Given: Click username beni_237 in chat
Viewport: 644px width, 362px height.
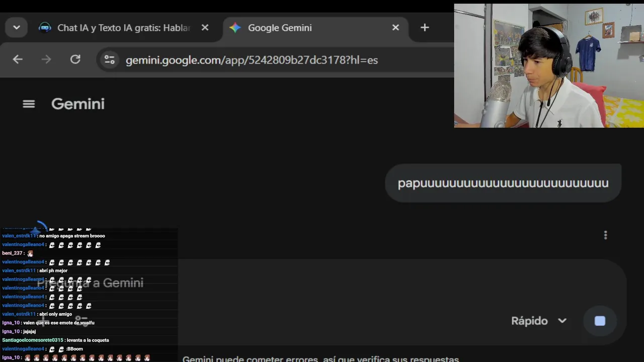Looking at the screenshot, I should [12, 253].
